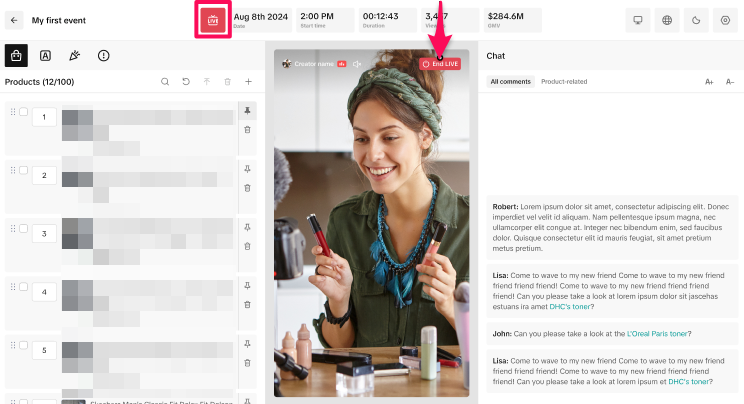Switch to the Product-related comments tab

564,81
